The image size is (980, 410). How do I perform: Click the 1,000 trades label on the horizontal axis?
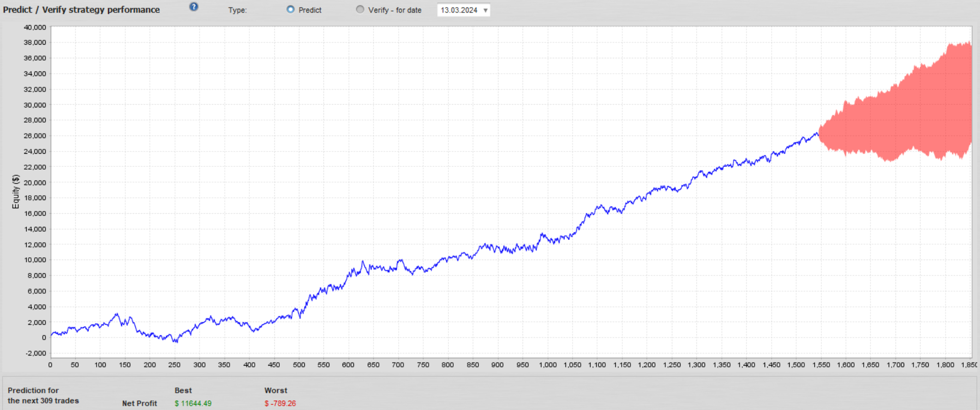[x=548, y=365]
